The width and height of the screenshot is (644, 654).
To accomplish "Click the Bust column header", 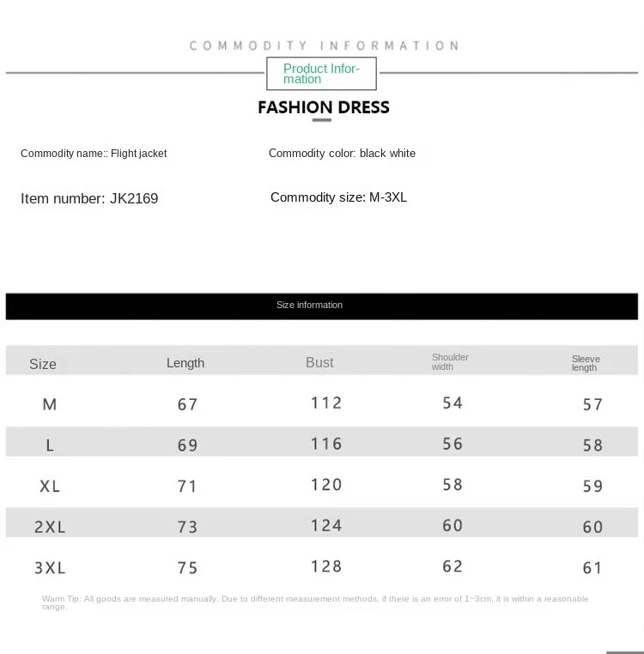I will (319, 363).
